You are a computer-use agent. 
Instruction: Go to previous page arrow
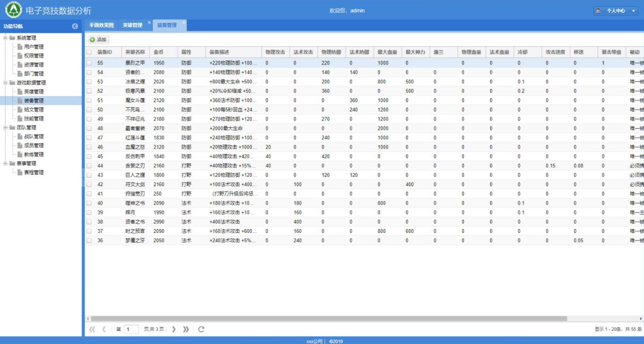(104, 329)
